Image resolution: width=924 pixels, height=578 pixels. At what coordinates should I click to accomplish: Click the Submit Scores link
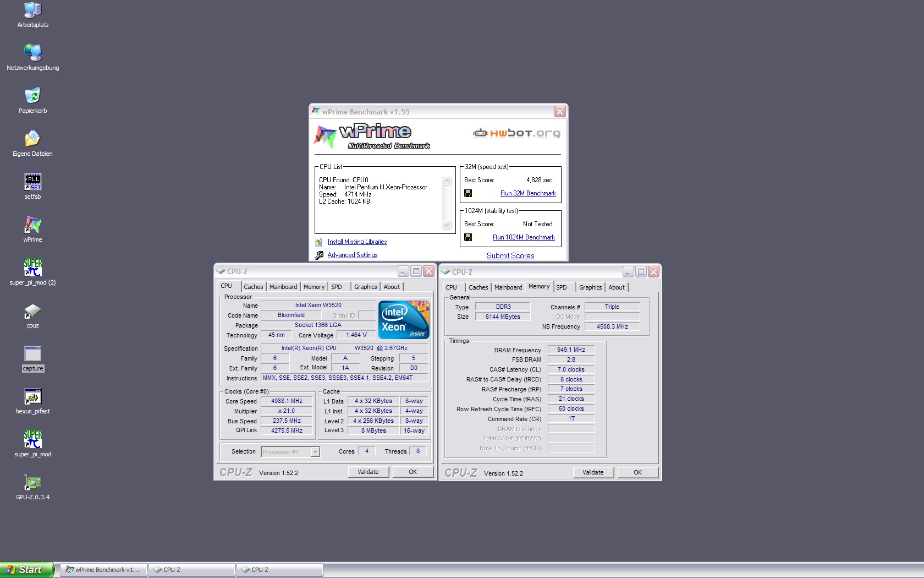coord(510,255)
